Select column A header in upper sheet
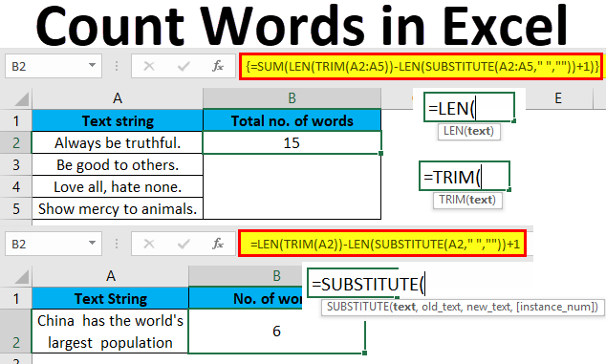This screenshot has width=606, height=364. tap(118, 98)
